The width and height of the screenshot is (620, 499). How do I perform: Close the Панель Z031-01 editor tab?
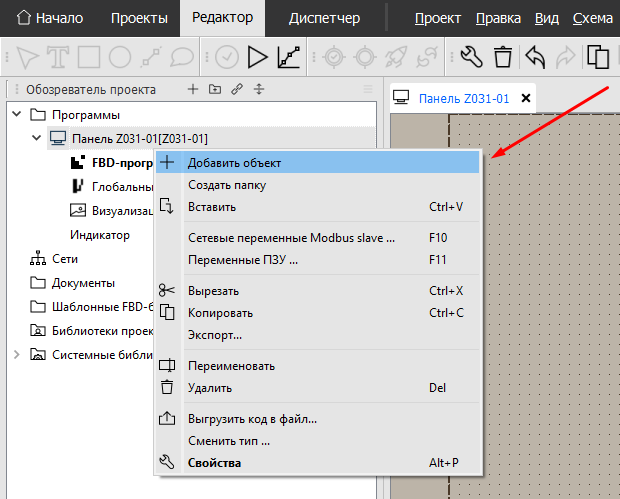tap(526, 98)
